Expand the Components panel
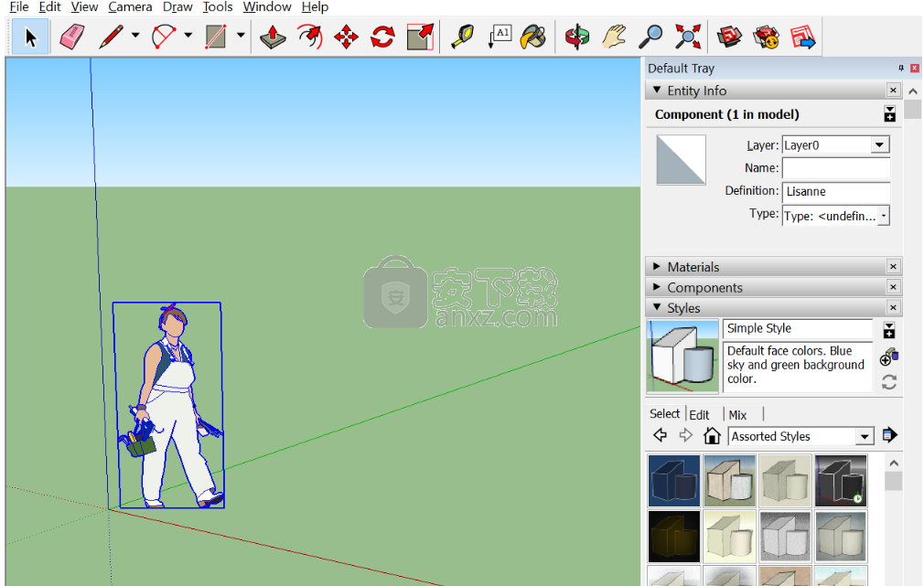Image resolution: width=924 pixels, height=586 pixels. [657, 287]
